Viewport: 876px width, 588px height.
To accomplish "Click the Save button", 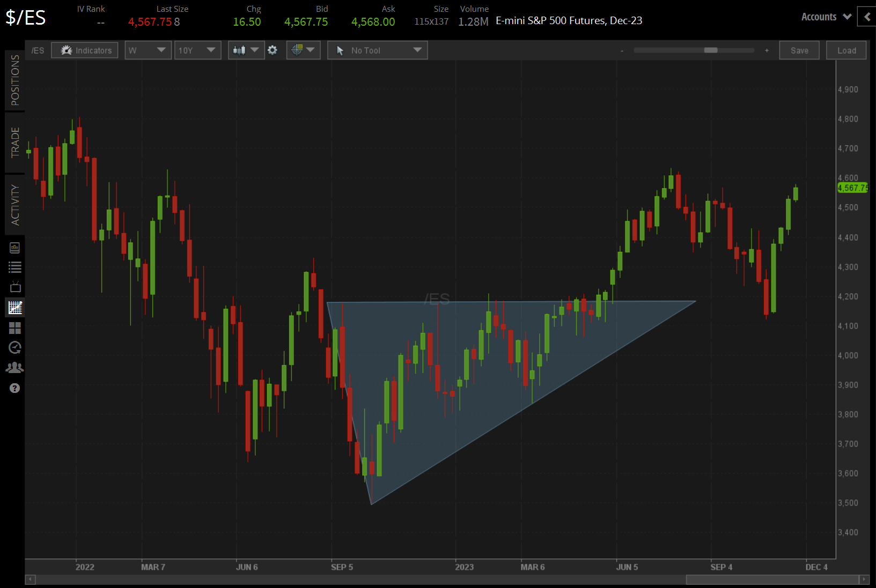I will point(799,50).
